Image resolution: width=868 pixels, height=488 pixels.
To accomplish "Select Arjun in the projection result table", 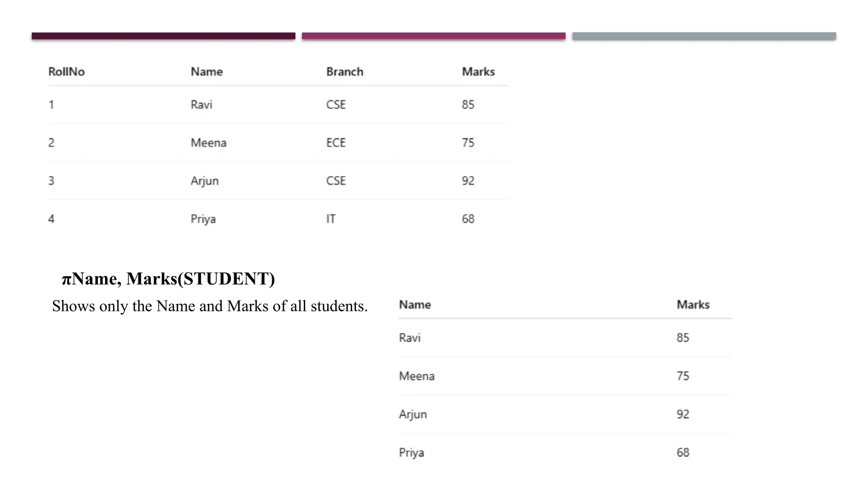I will click(x=413, y=415).
